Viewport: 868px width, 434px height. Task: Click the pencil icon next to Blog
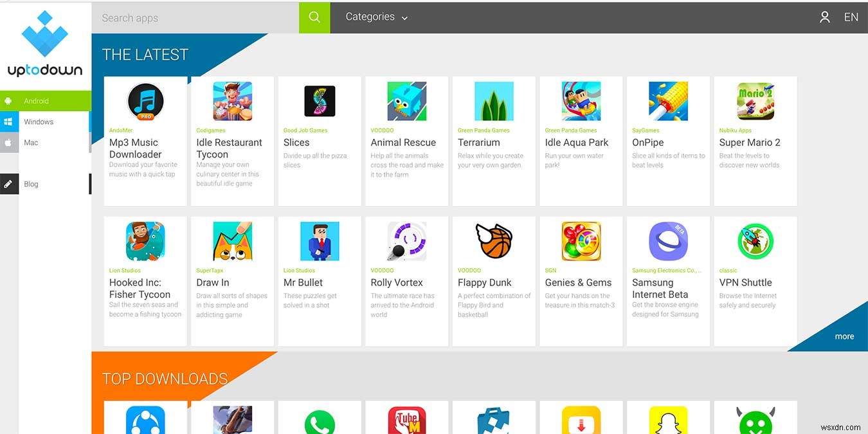point(9,184)
